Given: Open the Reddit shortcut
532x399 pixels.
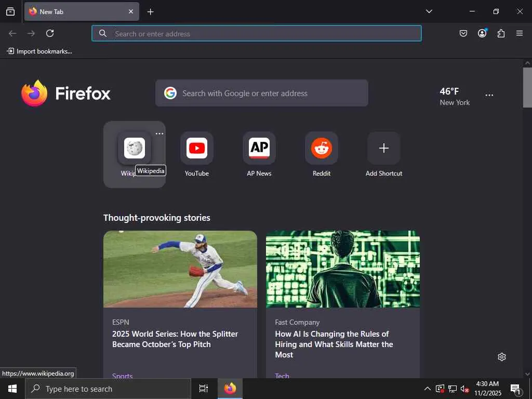Looking at the screenshot, I should 322,154.
